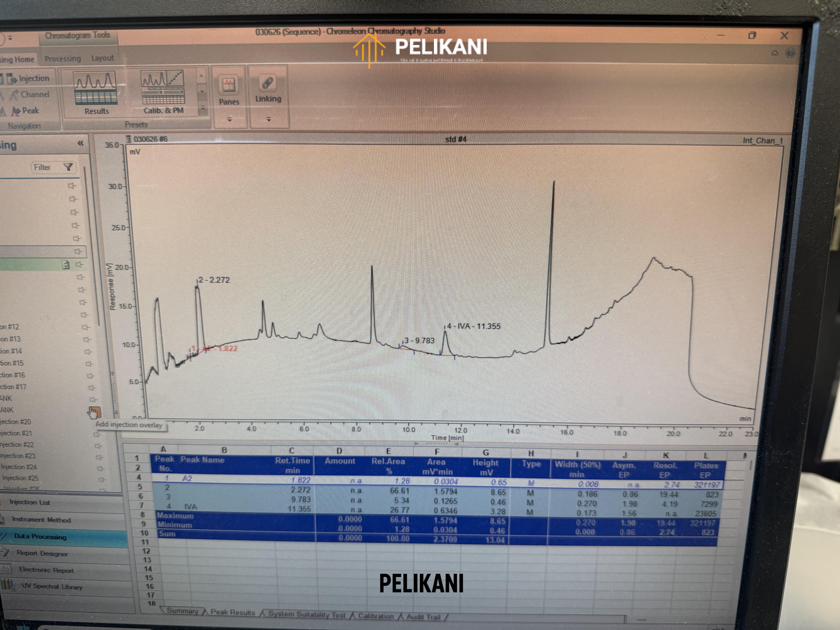This screenshot has width=840, height=630.
Task: Click the Filter funnel icon
Action: pos(68,167)
